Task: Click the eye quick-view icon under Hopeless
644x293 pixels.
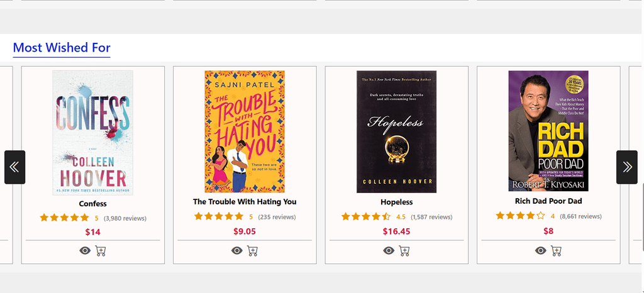Action: (389, 251)
